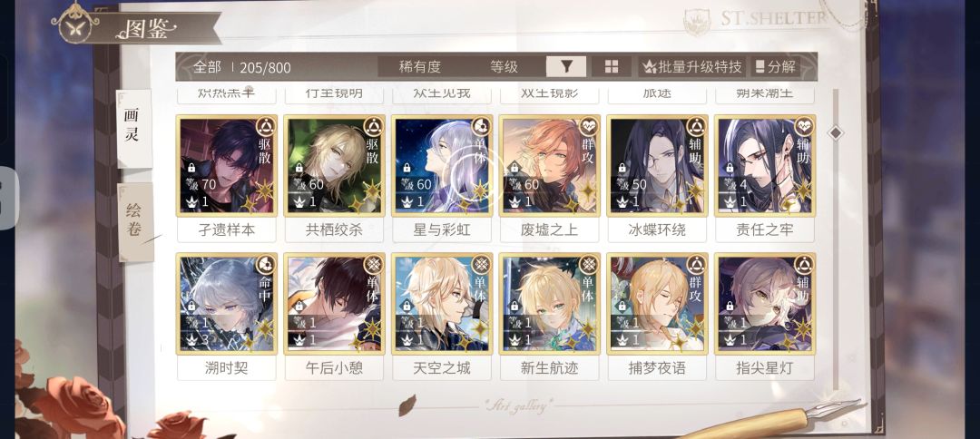Switch to the 绘卷 side tab
Image resolution: width=980 pixels, height=439 pixels.
point(135,222)
